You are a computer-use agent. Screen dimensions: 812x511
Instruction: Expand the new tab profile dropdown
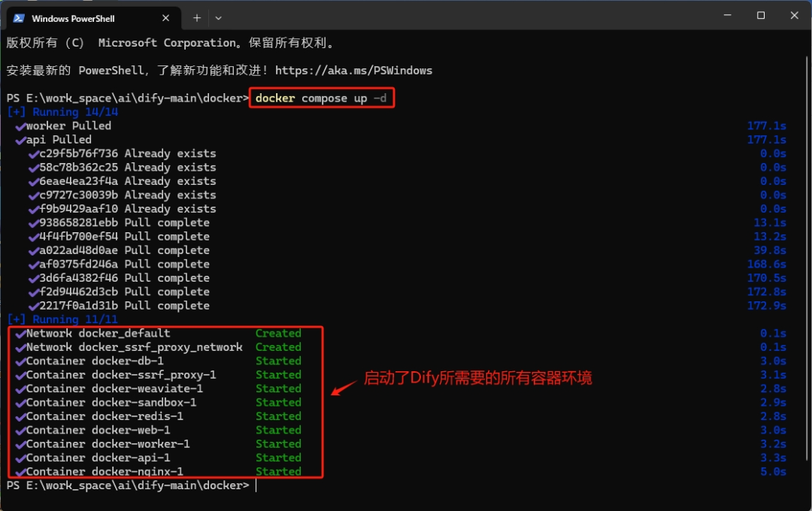(219, 18)
